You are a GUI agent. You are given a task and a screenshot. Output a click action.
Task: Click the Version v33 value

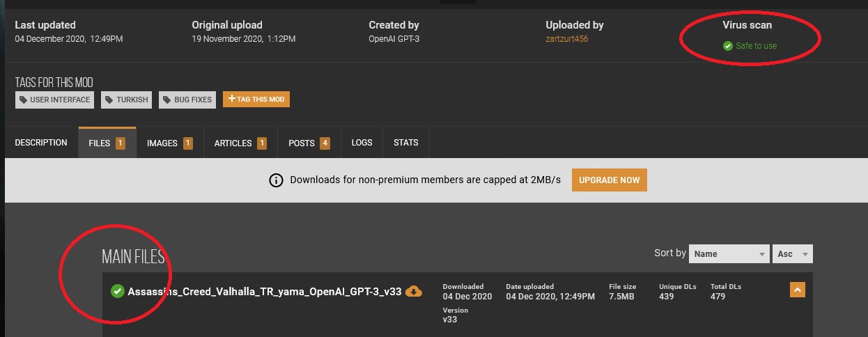449,320
